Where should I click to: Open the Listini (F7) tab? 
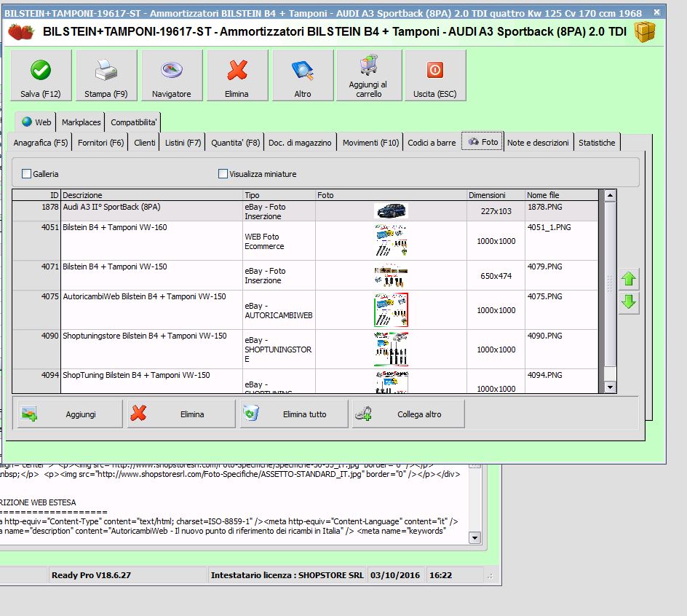click(x=183, y=143)
